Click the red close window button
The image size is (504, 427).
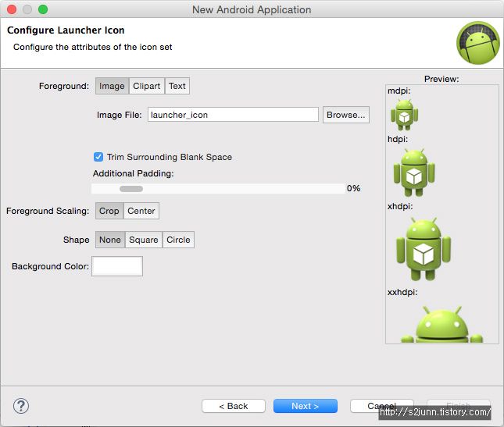coord(12,9)
